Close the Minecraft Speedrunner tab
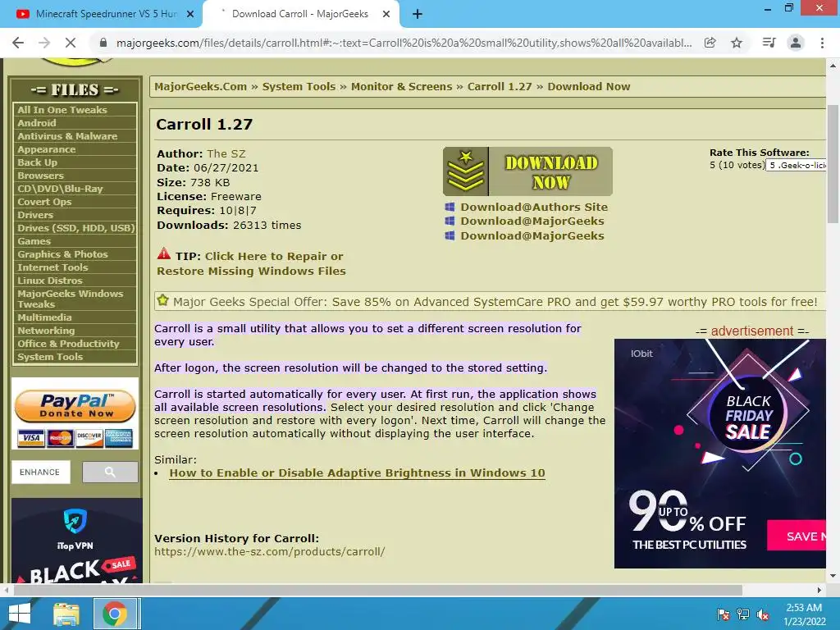The height and width of the screenshot is (630, 840). (190, 15)
